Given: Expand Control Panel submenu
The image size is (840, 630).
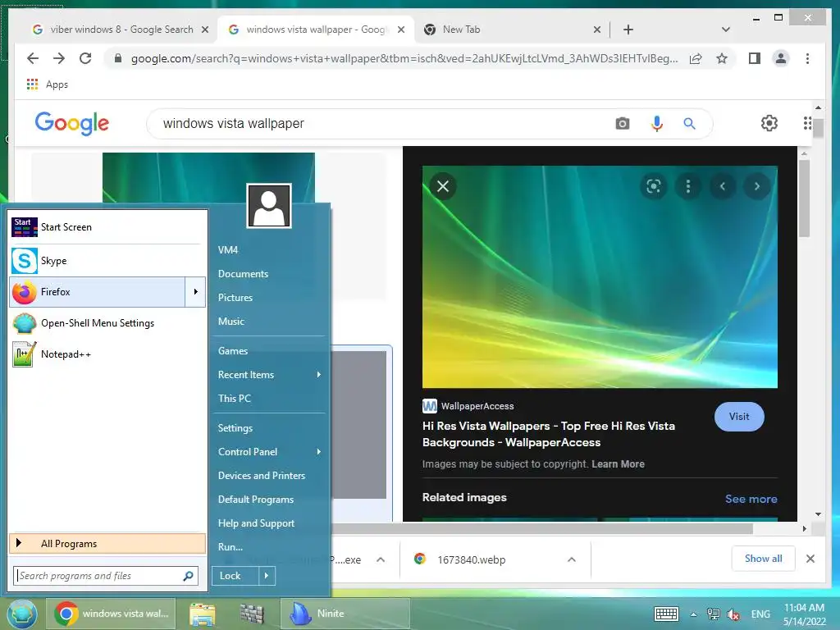Looking at the screenshot, I should click(319, 452).
